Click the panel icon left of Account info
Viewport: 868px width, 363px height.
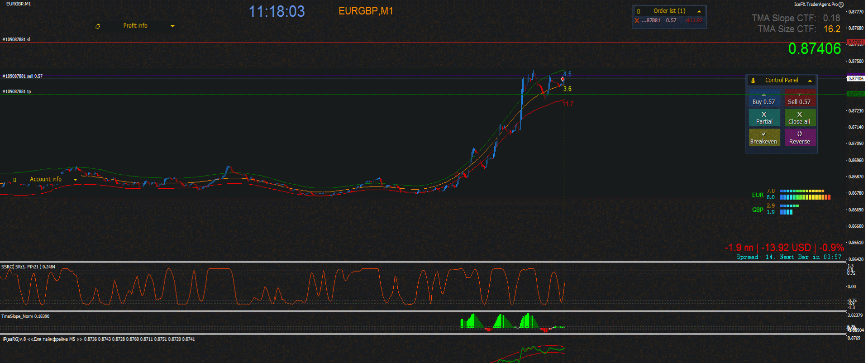click(15, 180)
